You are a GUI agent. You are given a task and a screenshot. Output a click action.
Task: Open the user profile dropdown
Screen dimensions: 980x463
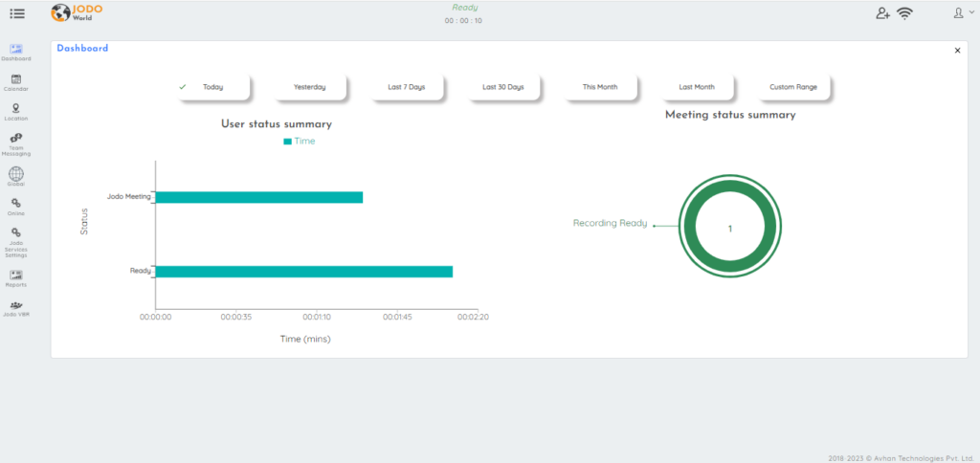pyautogui.click(x=963, y=12)
